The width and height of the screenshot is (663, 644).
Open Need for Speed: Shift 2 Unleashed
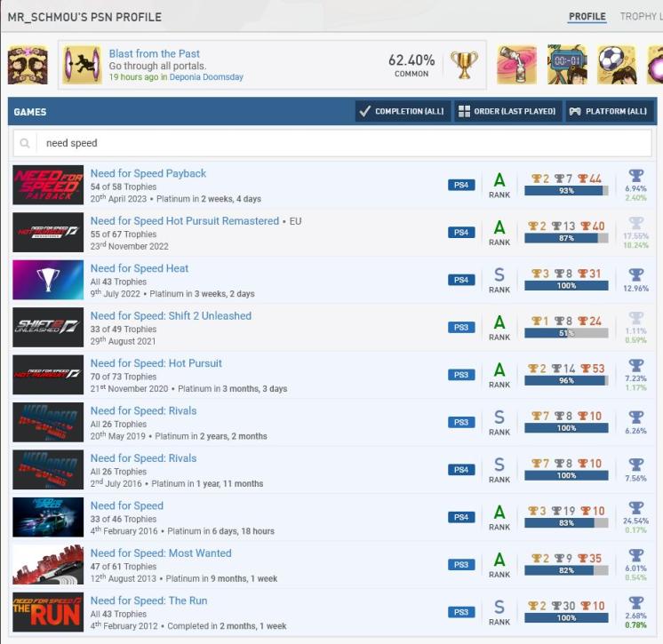(x=171, y=315)
